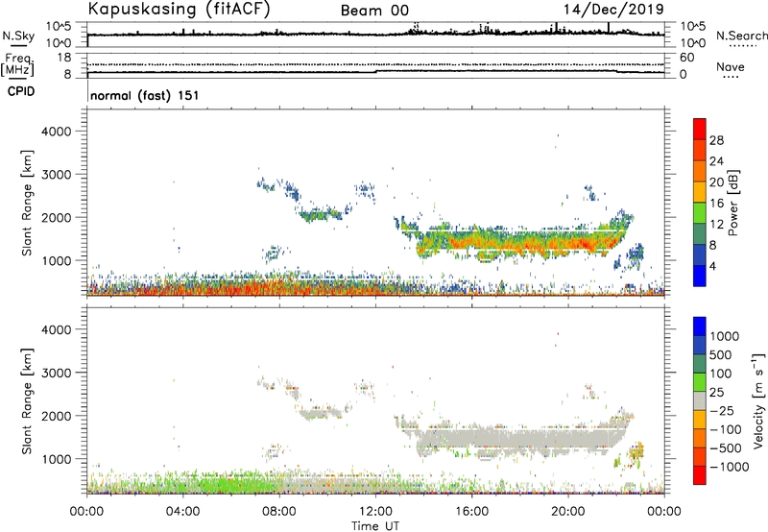Image resolution: width=768 pixels, height=532 pixels.
Task: Select the 24 label on Power colorbar
Action: (716, 161)
